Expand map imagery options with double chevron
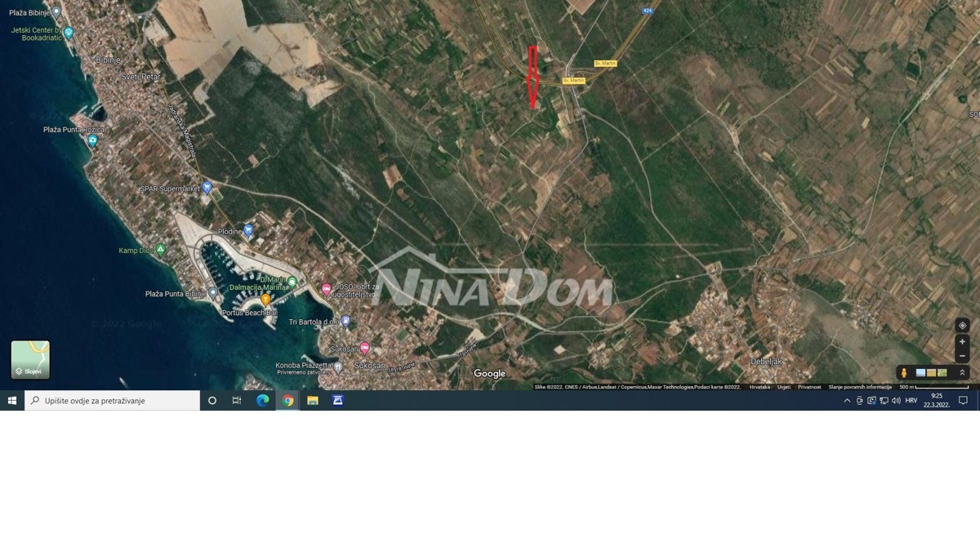Viewport: 980px width, 551px height. [962, 373]
